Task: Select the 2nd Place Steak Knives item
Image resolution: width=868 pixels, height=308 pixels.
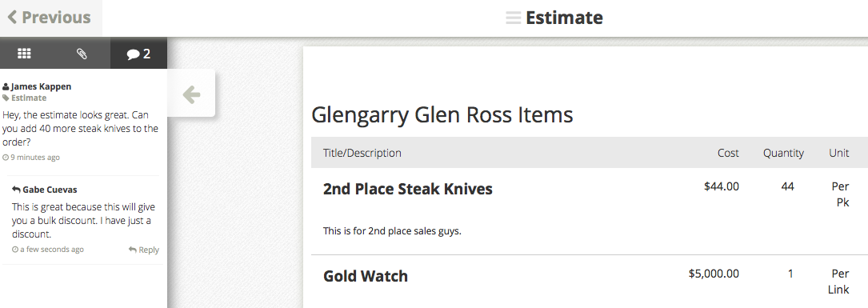Action: pos(407,189)
